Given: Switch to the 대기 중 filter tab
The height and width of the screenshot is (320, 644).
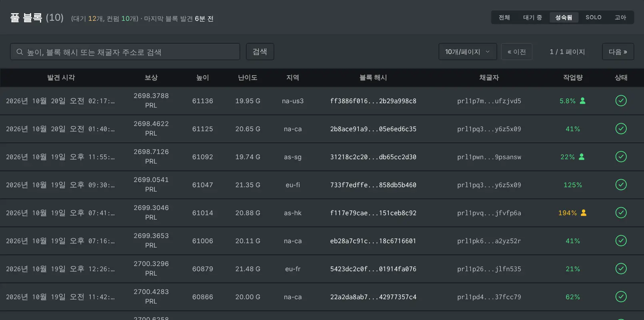Looking at the screenshot, I should [532, 18].
